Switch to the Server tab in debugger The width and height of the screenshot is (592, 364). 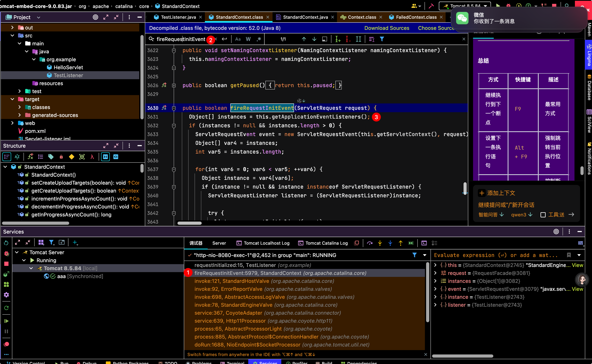click(219, 243)
